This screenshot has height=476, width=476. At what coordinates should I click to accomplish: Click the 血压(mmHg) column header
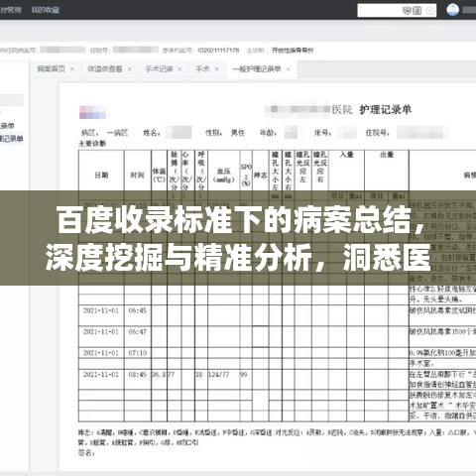pos(223,176)
